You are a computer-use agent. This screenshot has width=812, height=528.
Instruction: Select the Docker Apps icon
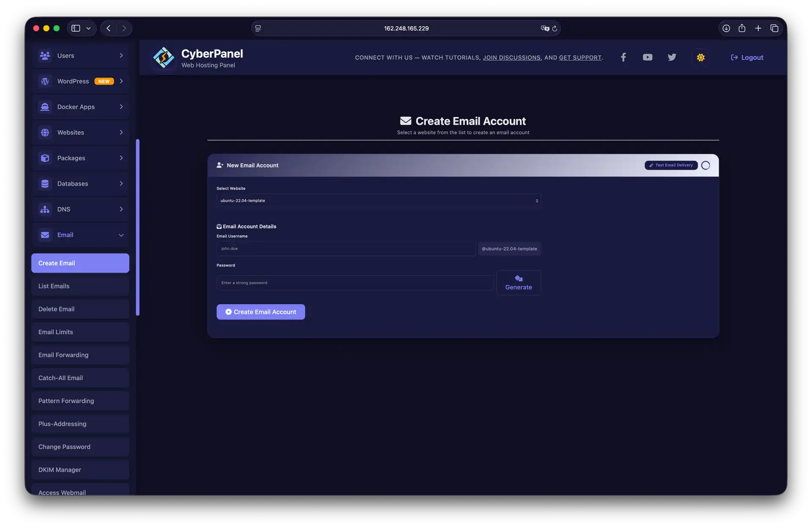point(45,107)
